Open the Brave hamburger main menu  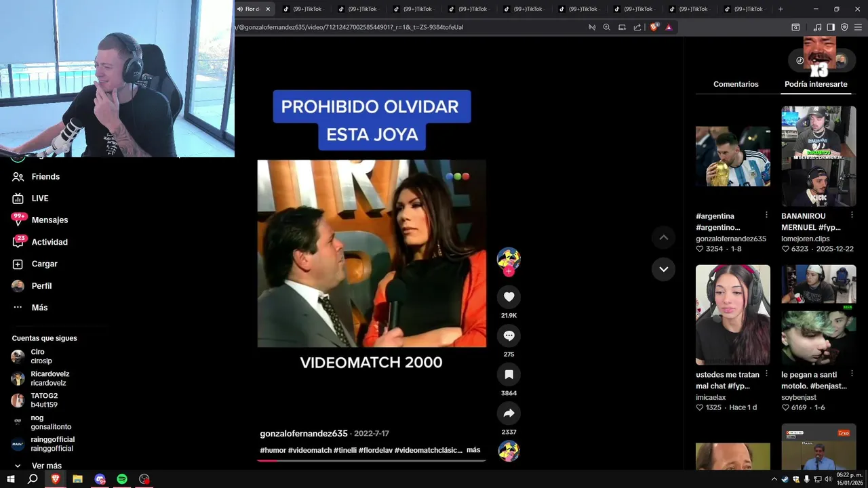(x=858, y=27)
